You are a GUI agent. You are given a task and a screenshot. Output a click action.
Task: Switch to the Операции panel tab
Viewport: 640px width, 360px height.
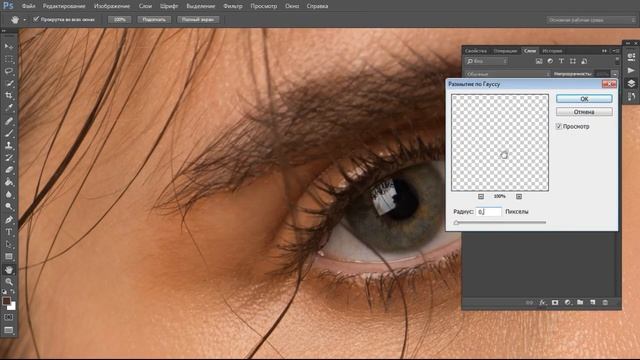(x=505, y=51)
